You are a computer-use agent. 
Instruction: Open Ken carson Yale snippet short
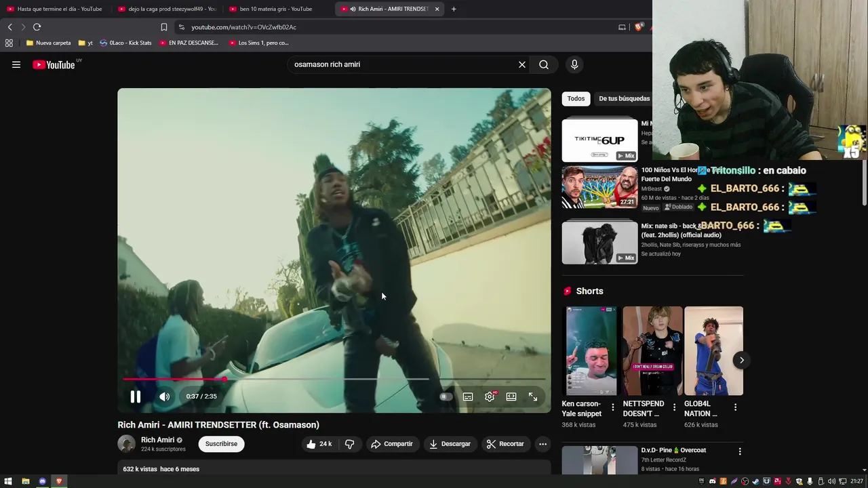591,350
